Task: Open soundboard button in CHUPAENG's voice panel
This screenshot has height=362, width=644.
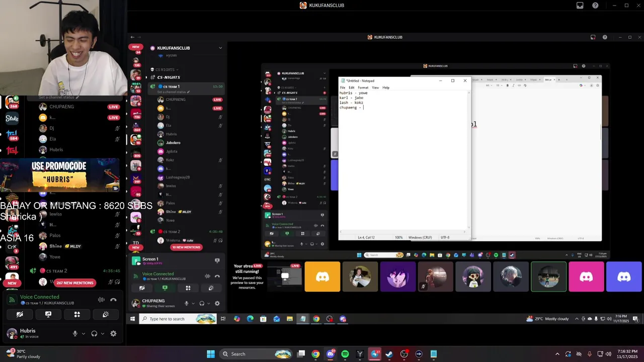Action: tap(211, 288)
